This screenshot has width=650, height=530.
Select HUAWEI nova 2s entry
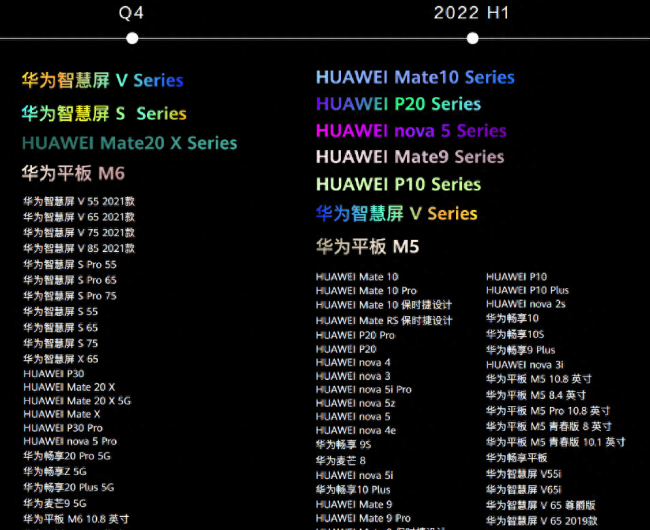[526, 305]
